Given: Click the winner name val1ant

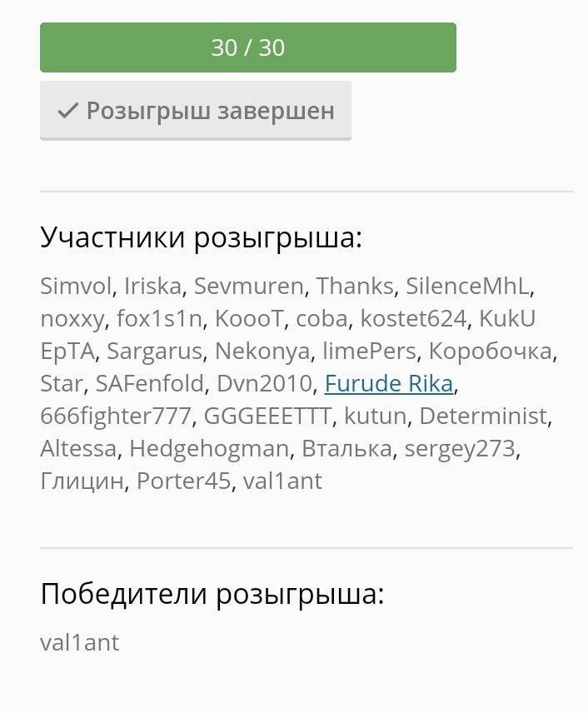Looking at the screenshot, I should (80, 642).
